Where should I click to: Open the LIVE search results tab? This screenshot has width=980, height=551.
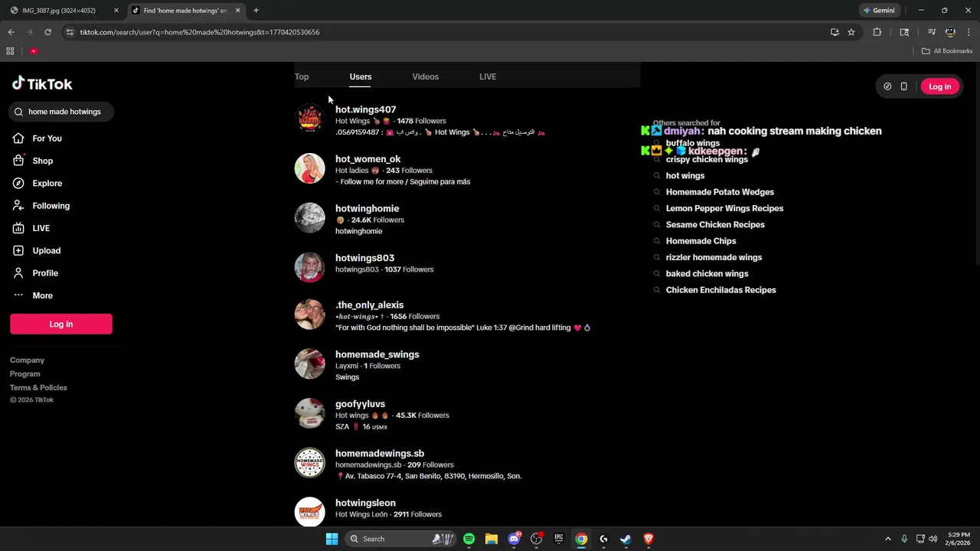click(488, 77)
